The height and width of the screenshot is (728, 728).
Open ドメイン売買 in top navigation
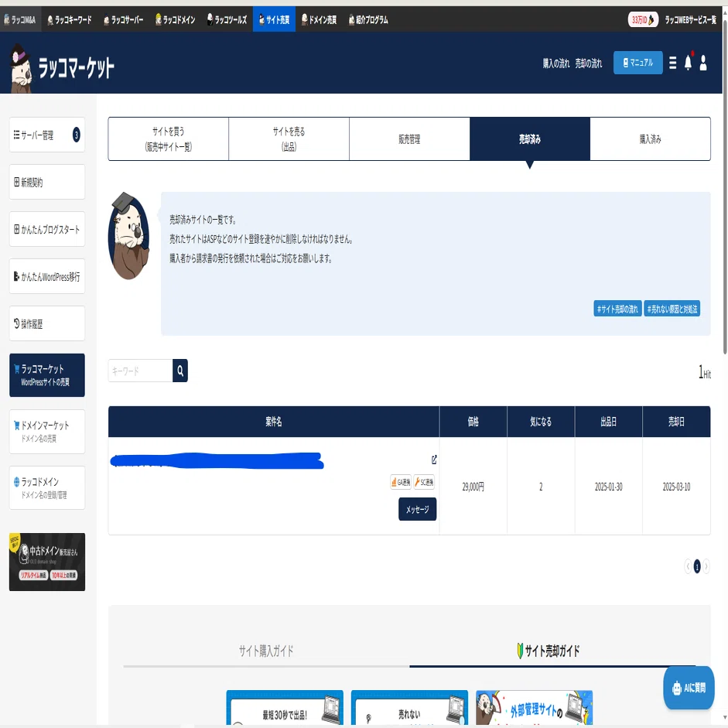click(x=319, y=19)
